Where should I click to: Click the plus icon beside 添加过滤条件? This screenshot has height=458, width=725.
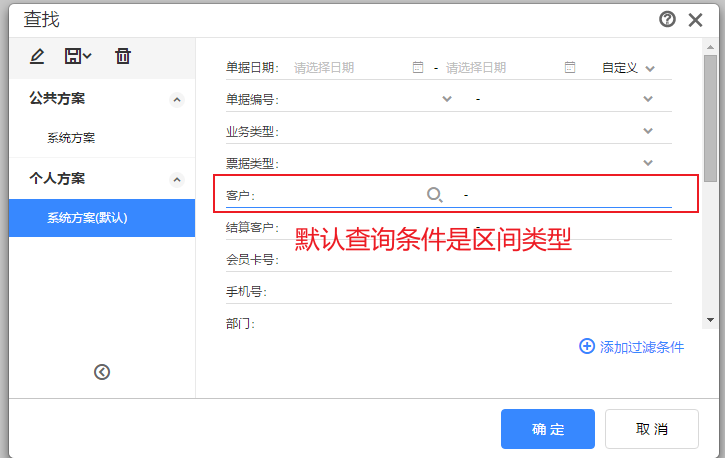click(x=587, y=346)
